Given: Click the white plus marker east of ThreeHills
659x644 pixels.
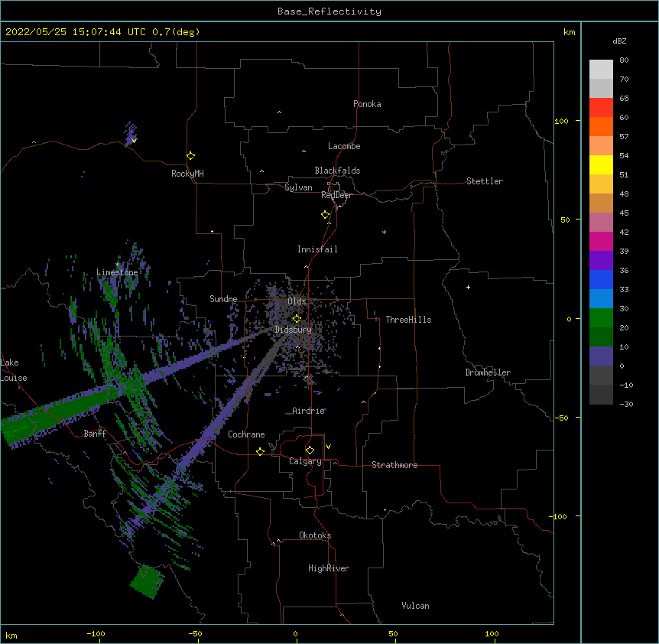Looking at the screenshot, I should click(x=468, y=287).
